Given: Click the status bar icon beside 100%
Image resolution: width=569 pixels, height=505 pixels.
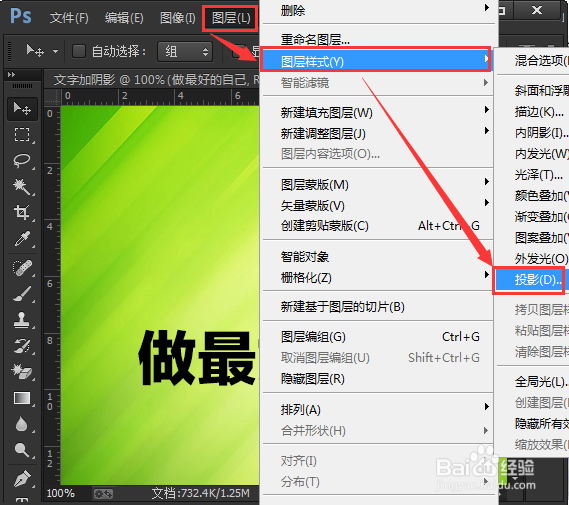Looking at the screenshot, I should coord(103,493).
